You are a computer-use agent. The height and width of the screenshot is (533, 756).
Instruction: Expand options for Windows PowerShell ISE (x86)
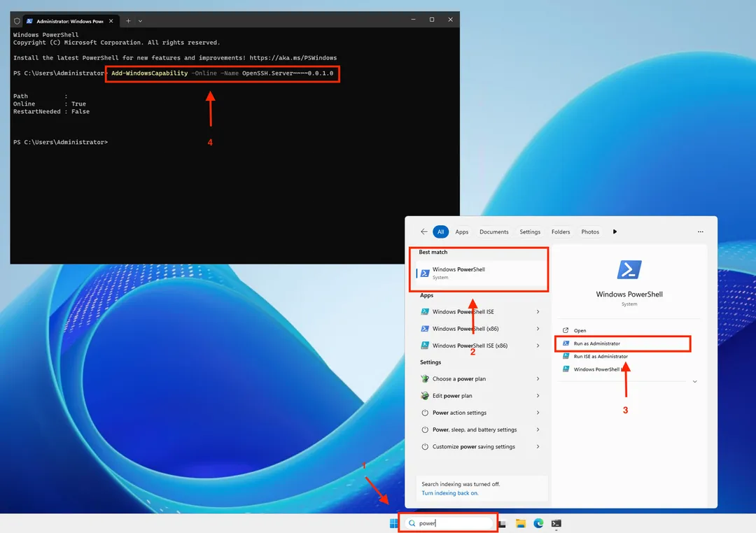538,346
